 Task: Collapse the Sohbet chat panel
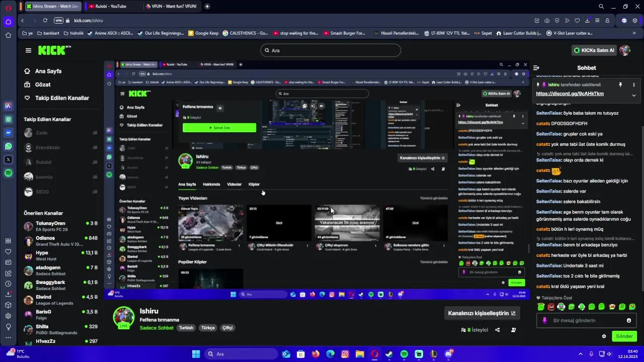536,68
